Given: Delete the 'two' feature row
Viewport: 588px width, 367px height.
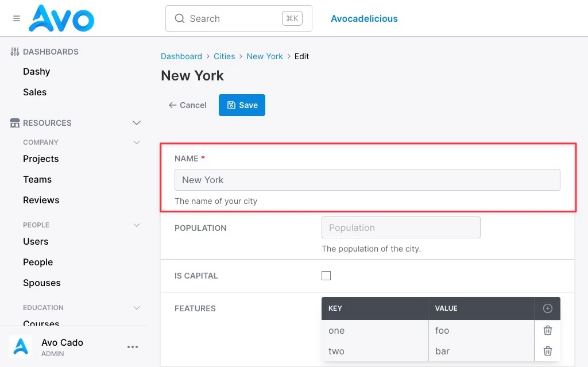Looking at the screenshot, I should [x=547, y=351].
